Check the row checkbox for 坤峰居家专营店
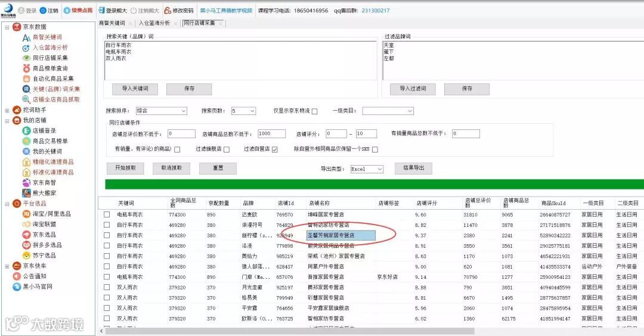Image resolution: width=644 pixels, height=336 pixels. [107, 214]
